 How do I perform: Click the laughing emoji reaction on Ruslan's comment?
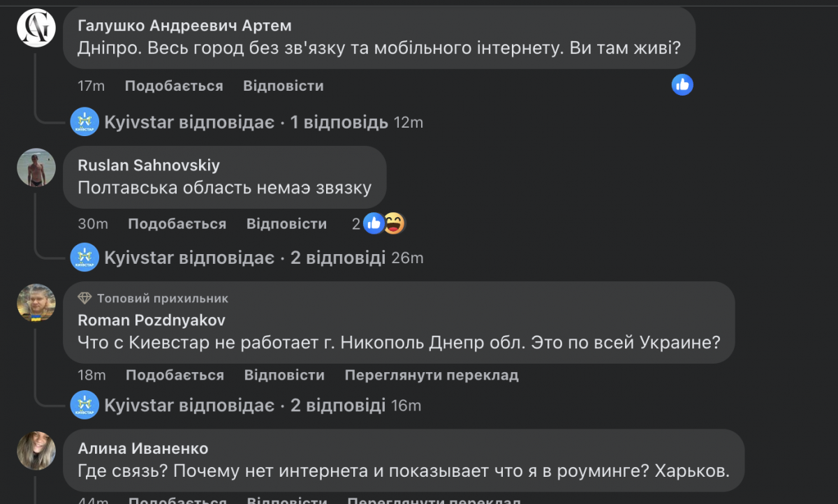point(394,223)
